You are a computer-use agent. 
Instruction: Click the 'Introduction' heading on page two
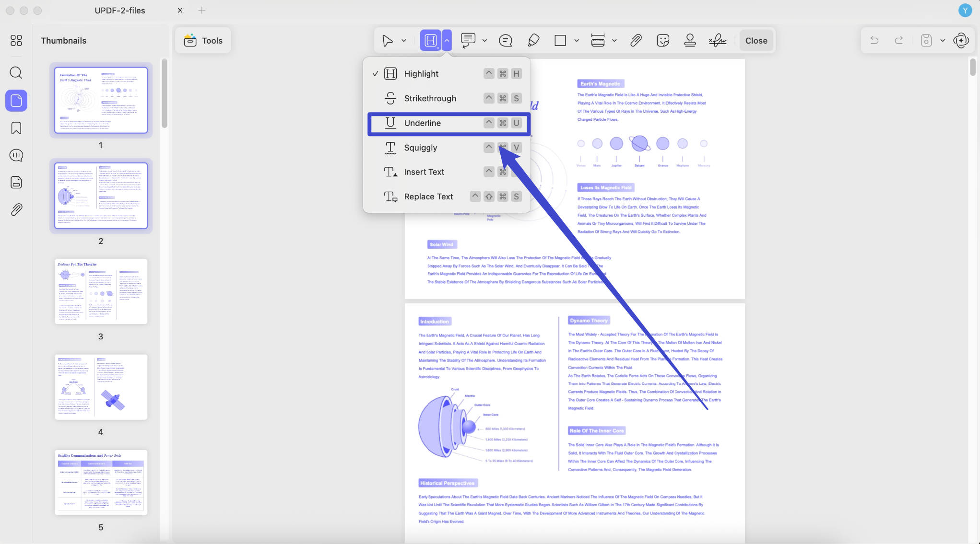[435, 322]
